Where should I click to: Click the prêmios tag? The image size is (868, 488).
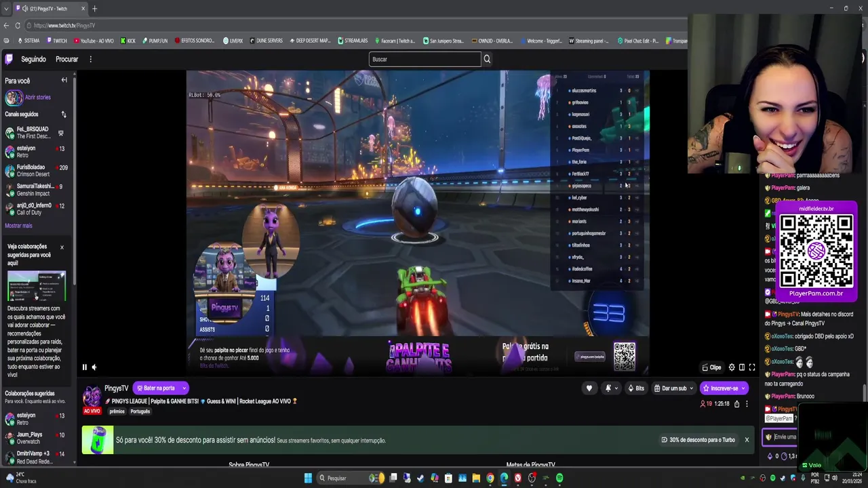[117, 411]
